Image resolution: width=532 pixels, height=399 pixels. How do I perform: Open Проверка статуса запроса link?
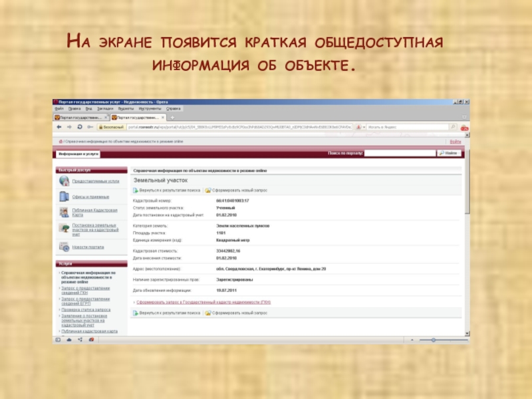86,310
